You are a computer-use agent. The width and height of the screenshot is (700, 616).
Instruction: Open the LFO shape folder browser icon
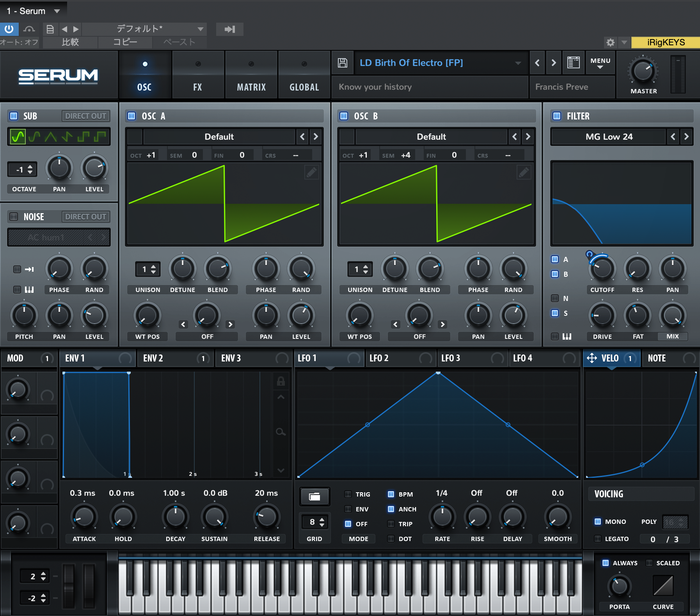pyautogui.click(x=314, y=497)
